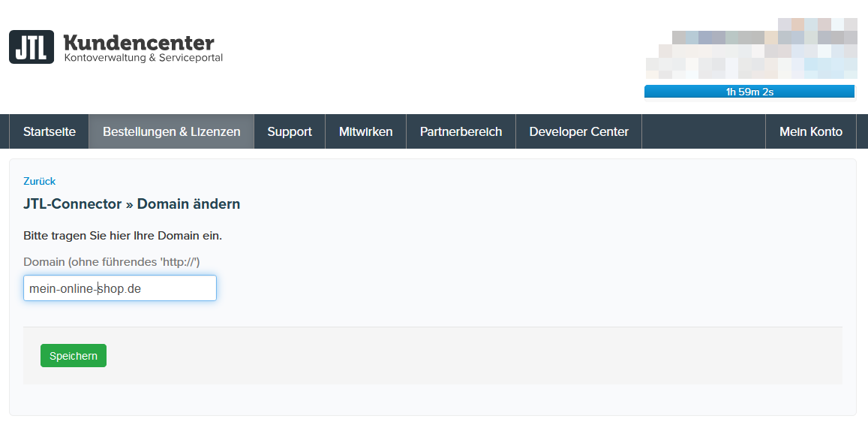The height and width of the screenshot is (422, 868).
Task: Open the Partnerbereich menu item
Action: point(461,132)
